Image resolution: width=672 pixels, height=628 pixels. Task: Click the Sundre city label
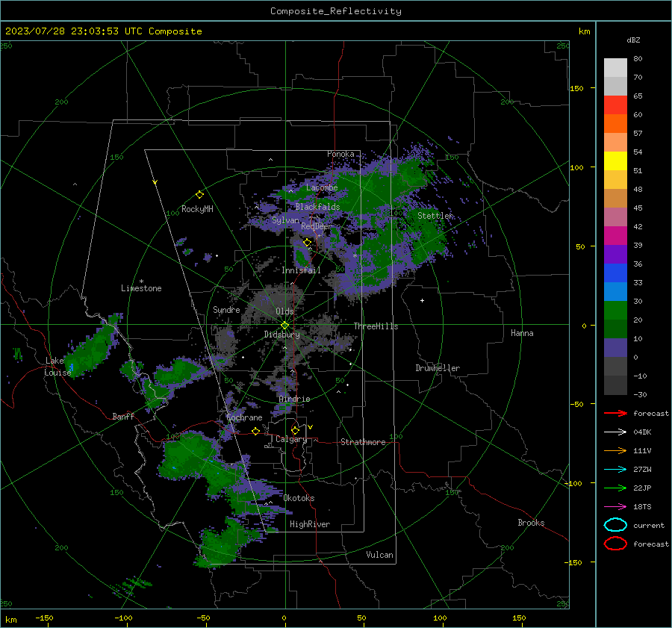coord(226,310)
